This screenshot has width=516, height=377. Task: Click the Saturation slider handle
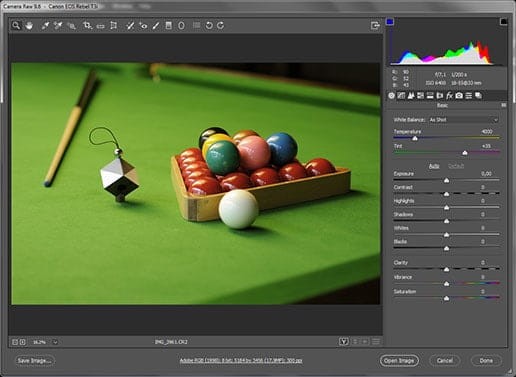point(447,298)
